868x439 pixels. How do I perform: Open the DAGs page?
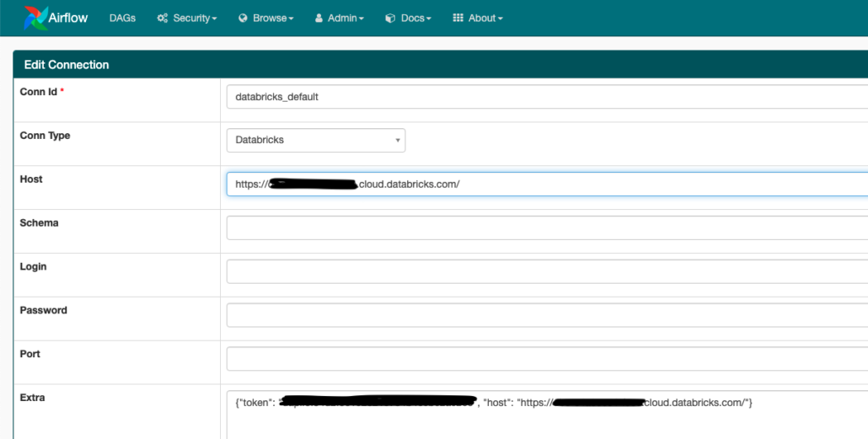(x=122, y=19)
